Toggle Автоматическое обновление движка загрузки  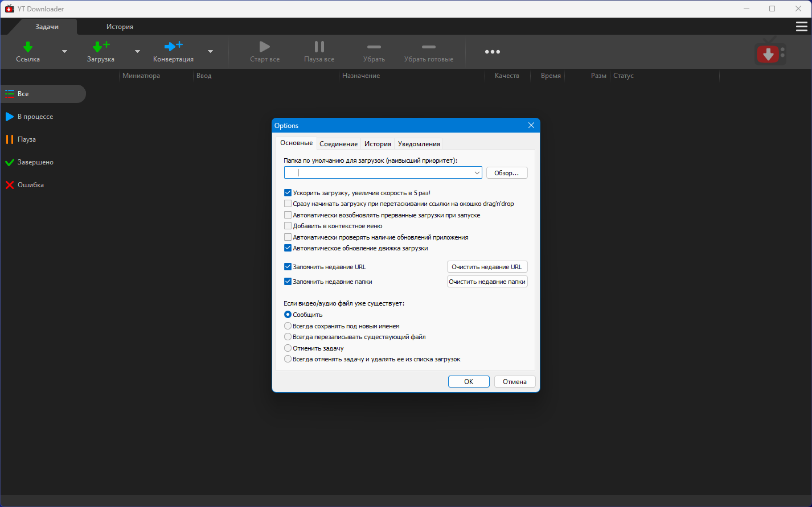tap(288, 248)
